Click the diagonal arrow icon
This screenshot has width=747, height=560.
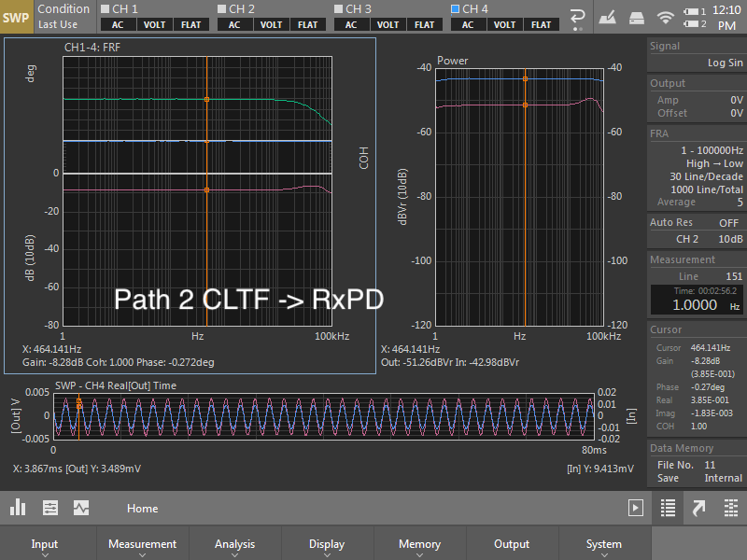[698, 509]
